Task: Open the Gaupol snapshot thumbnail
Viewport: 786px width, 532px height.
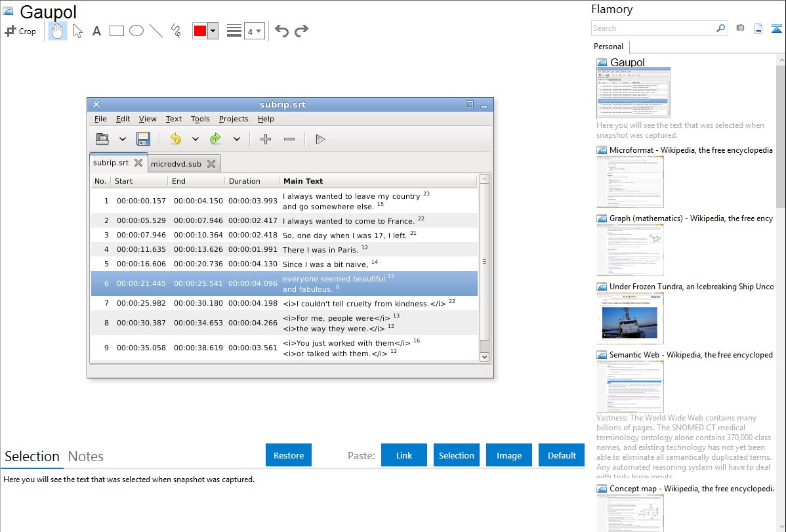Action: (x=634, y=92)
